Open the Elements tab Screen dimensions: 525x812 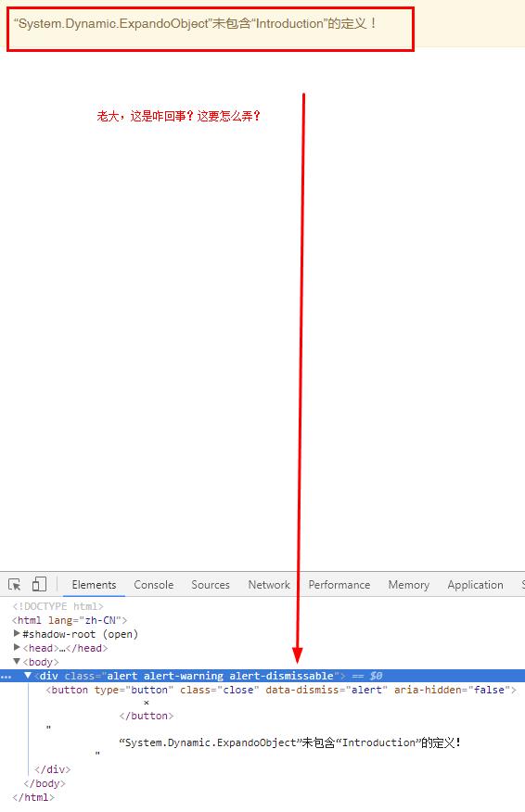[x=94, y=585]
